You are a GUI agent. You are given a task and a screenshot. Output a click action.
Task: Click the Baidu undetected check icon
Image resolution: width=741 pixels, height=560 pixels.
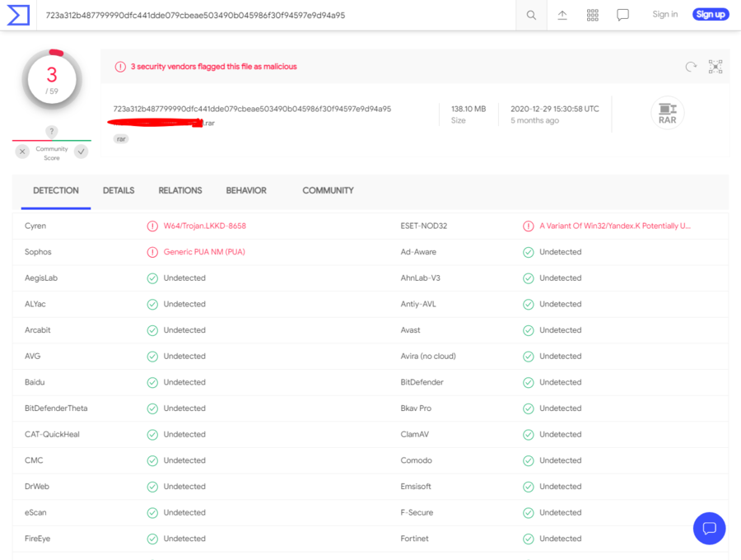152,382
